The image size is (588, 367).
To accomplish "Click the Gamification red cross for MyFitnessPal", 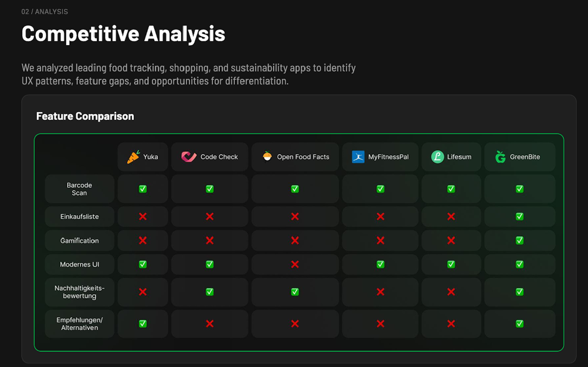I will click(x=380, y=240).
